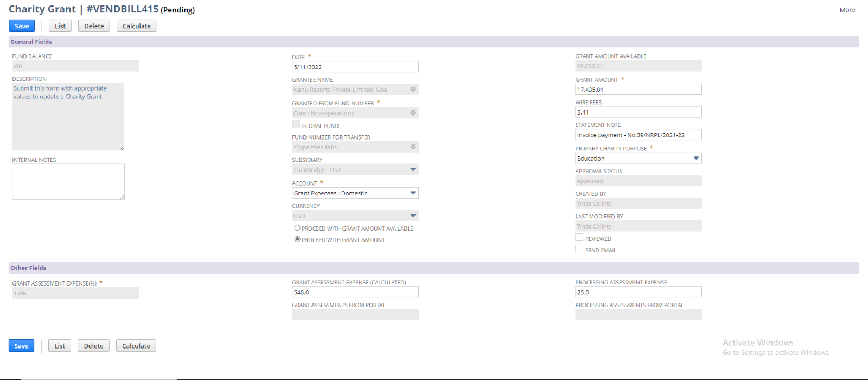The width and height of the screenshot is (868, 380).
Task: Open Granted From Fund Number list arrows
Action: click(413, 113)
